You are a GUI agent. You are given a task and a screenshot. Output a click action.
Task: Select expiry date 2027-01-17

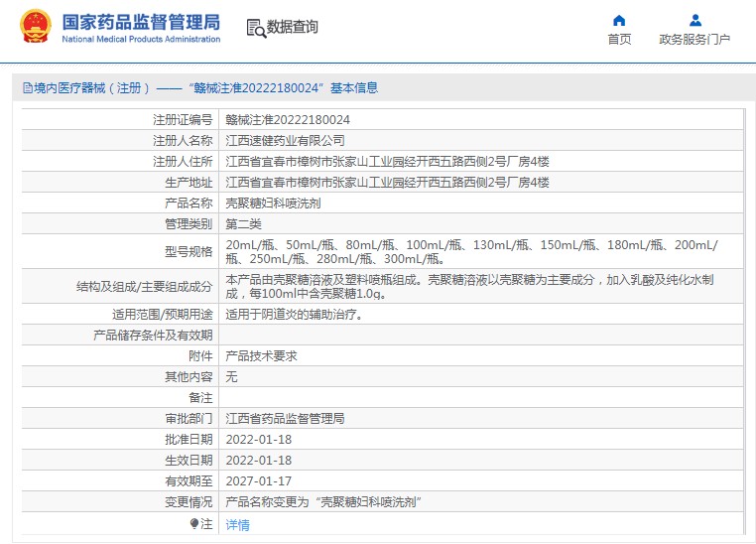coord(259,480)
